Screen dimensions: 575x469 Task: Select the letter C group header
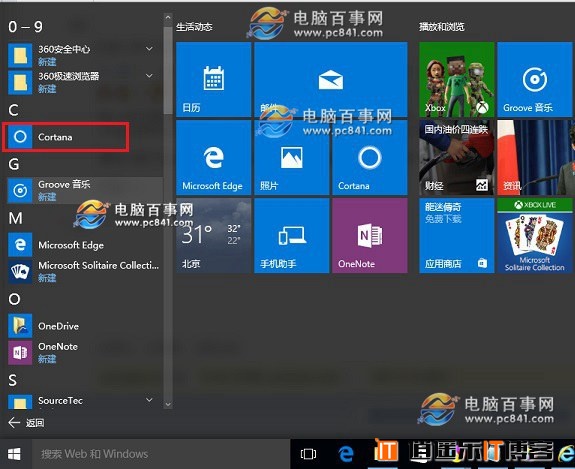[x=13, y=110]
